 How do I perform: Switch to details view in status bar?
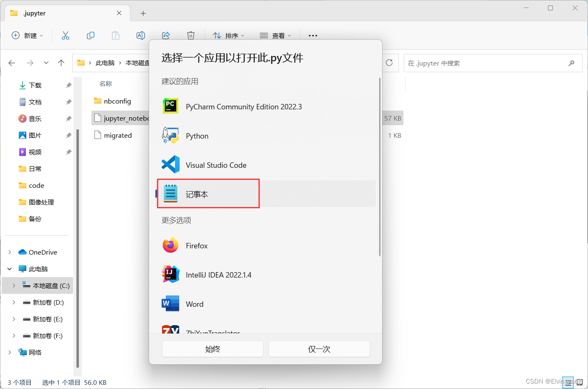point(568,382)
